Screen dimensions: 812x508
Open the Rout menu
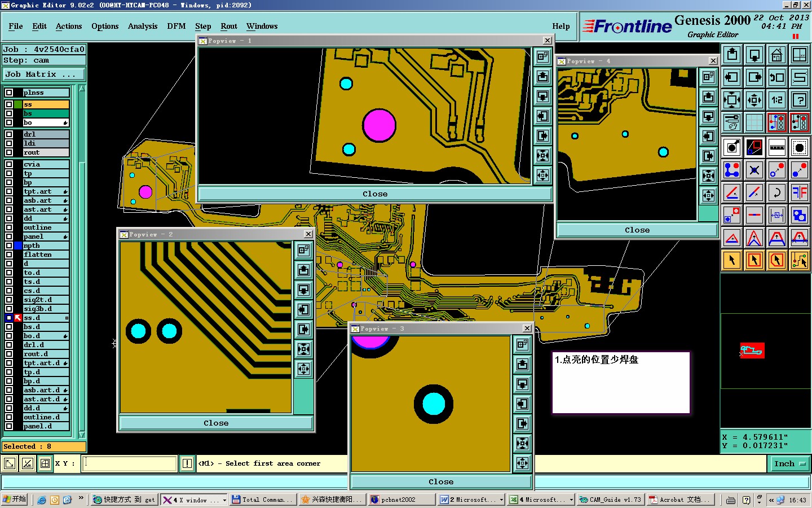pos(229,26)
